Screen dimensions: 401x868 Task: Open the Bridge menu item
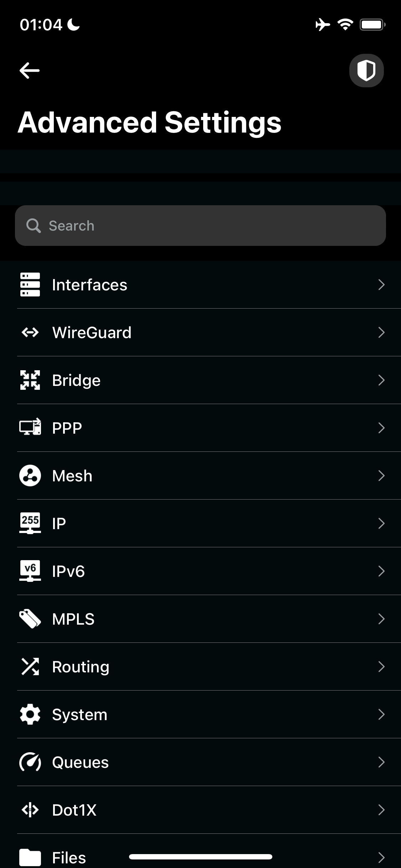pos(76,380)
